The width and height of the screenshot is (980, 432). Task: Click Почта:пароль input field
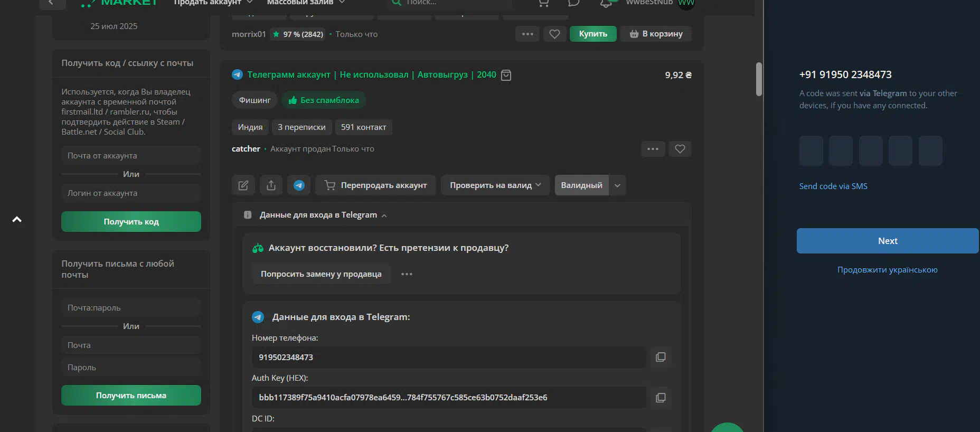(x=131, y=308)
